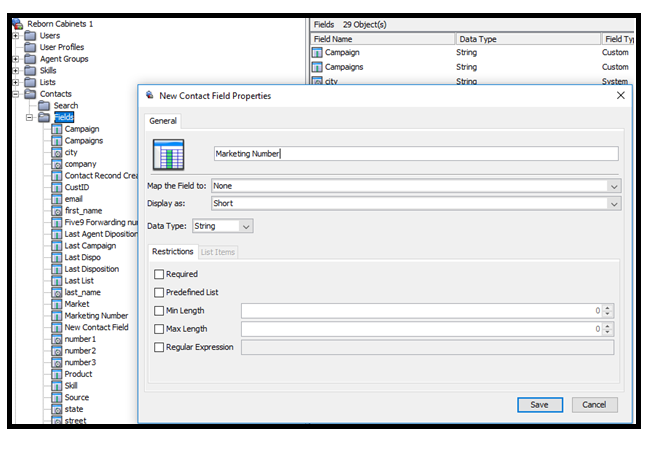Enable the Required checkbox
The image size is (656, 459).
point(159,274)
